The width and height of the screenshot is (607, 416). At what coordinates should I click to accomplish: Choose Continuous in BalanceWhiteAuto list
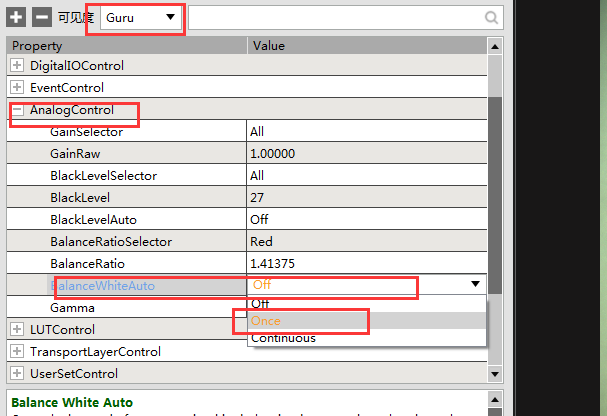283,338
